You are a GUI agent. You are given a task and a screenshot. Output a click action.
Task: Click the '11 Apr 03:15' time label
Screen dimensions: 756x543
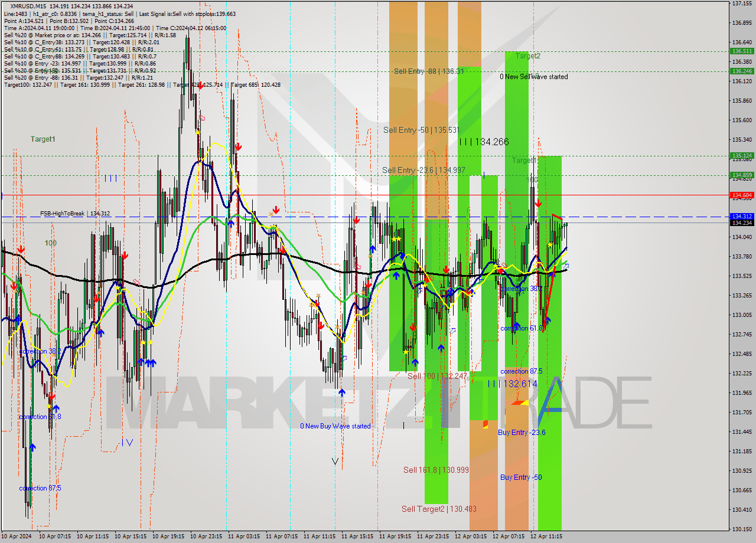(244, 537)
